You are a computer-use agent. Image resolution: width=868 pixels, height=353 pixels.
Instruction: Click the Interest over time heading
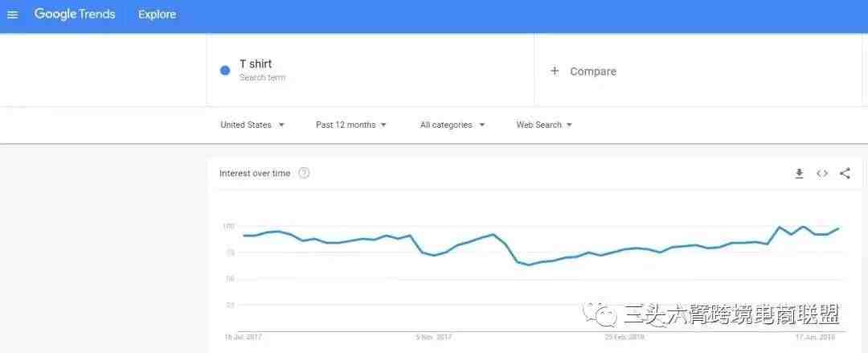pyautogui.click(x=255, y=174)
